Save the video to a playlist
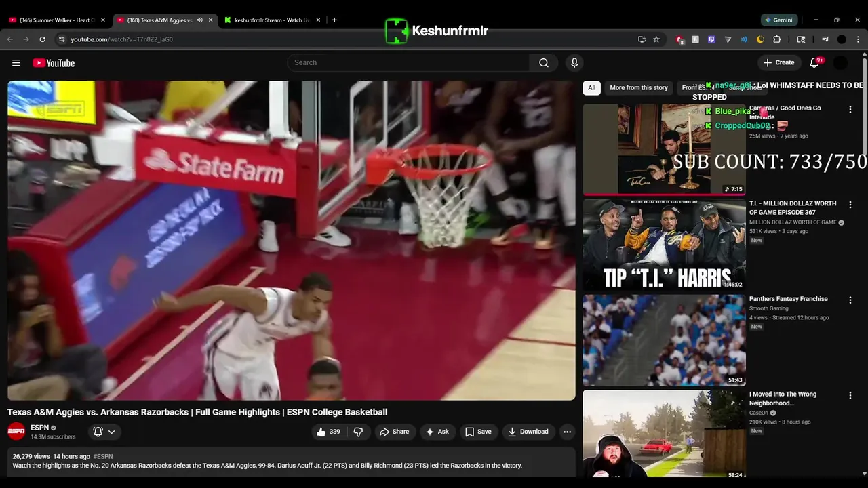Screen dimensions: 868x488 pyautogui.click(x=478, y=432)
